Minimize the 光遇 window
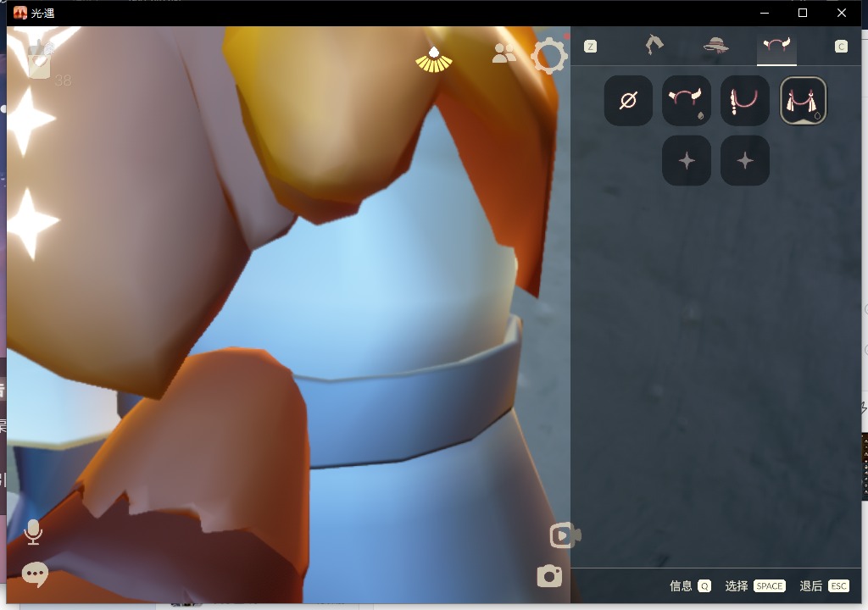This screenshot has width=868, height=610. click(x=765, y=13)
